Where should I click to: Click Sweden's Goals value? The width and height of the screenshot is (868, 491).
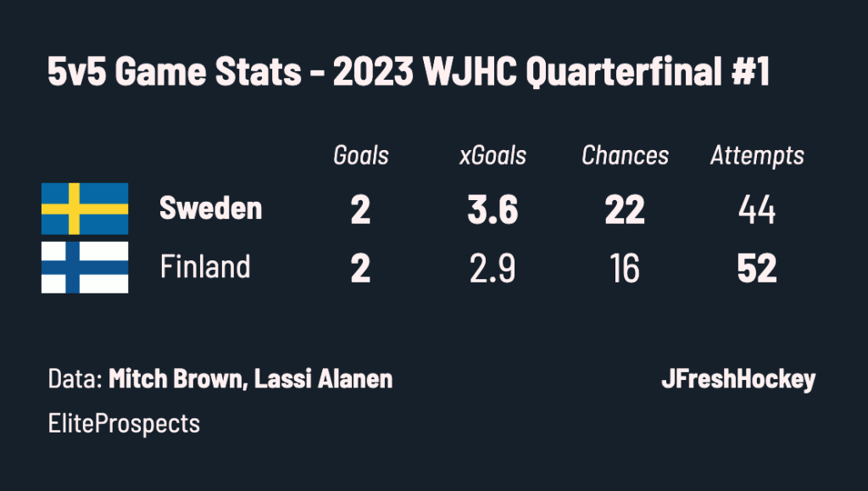pos(360,209)
